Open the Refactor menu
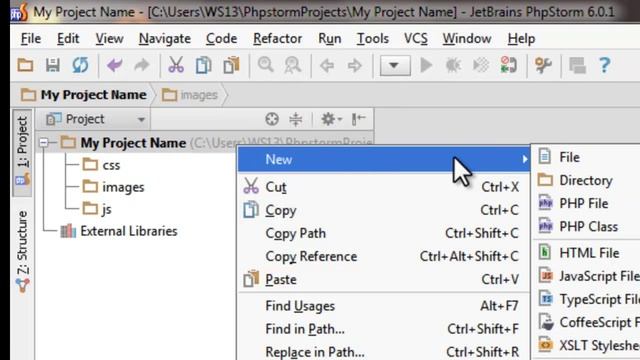This screenshot has width=640, height=360. (x=278, y=39)
